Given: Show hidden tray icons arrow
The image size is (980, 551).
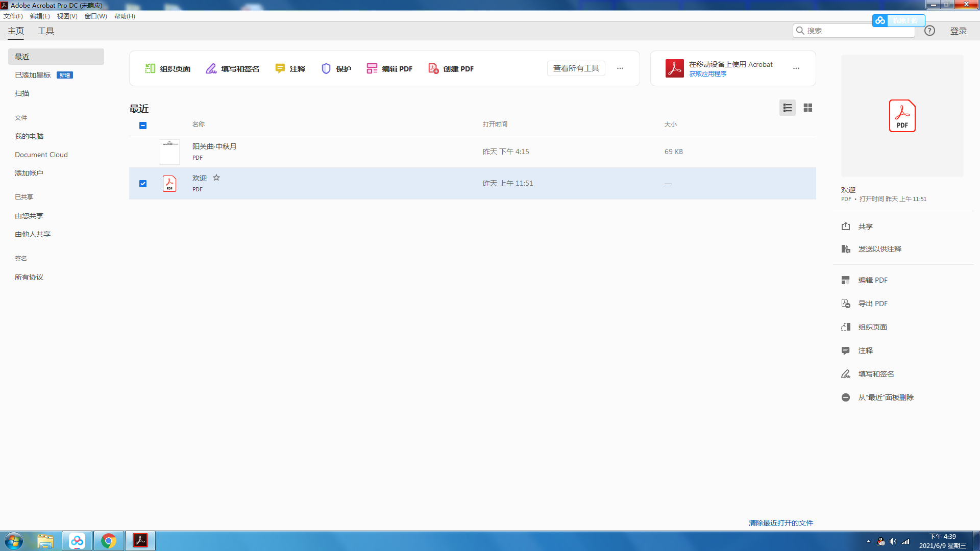Looking at the screenshot, I should tap(868, 541).
